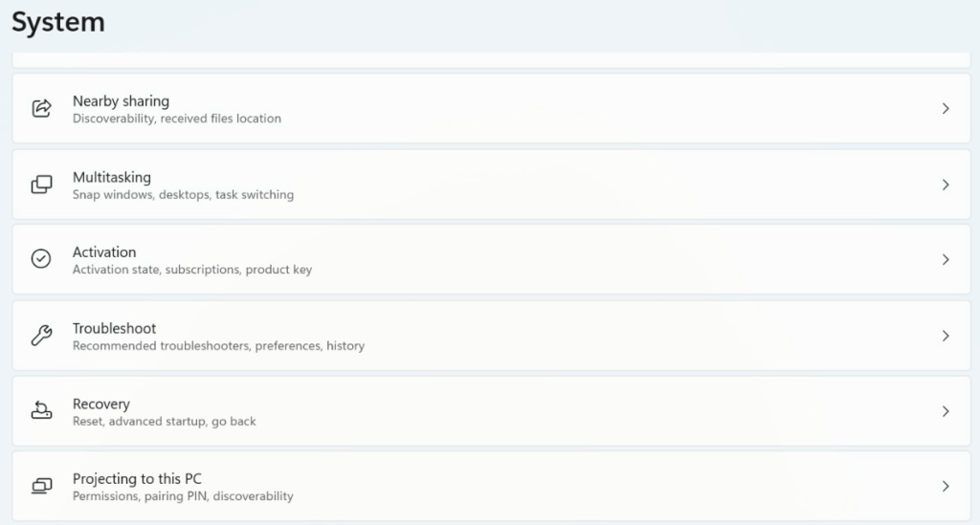Click the System page heading
Screen dimensions: 980x525
pyautogui.click(x=58, y=22)
